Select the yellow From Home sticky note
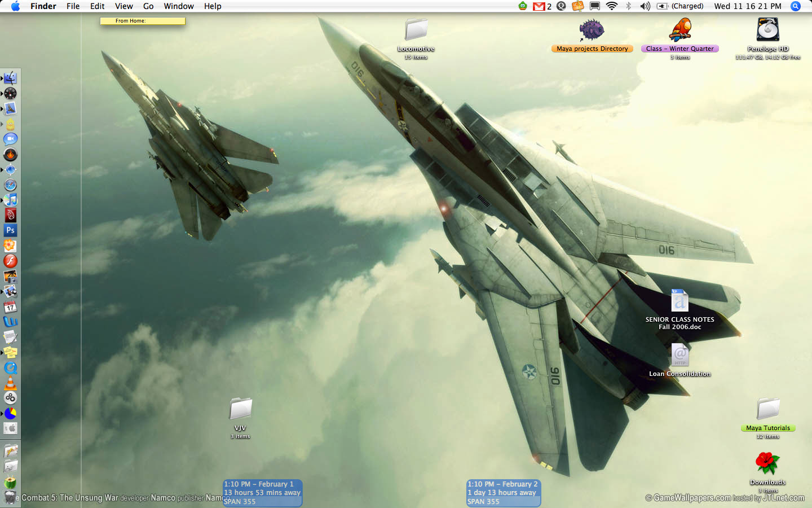Viewport: 812px width, 508px height. click(x=143, y=21)
